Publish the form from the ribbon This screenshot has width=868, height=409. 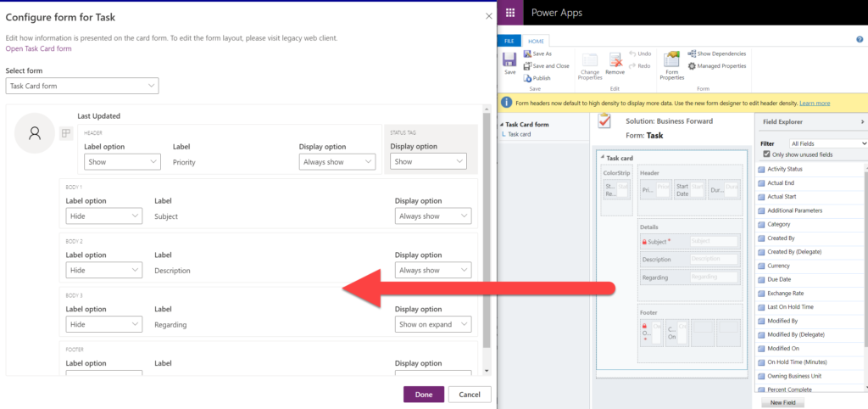tap(537, 78)
